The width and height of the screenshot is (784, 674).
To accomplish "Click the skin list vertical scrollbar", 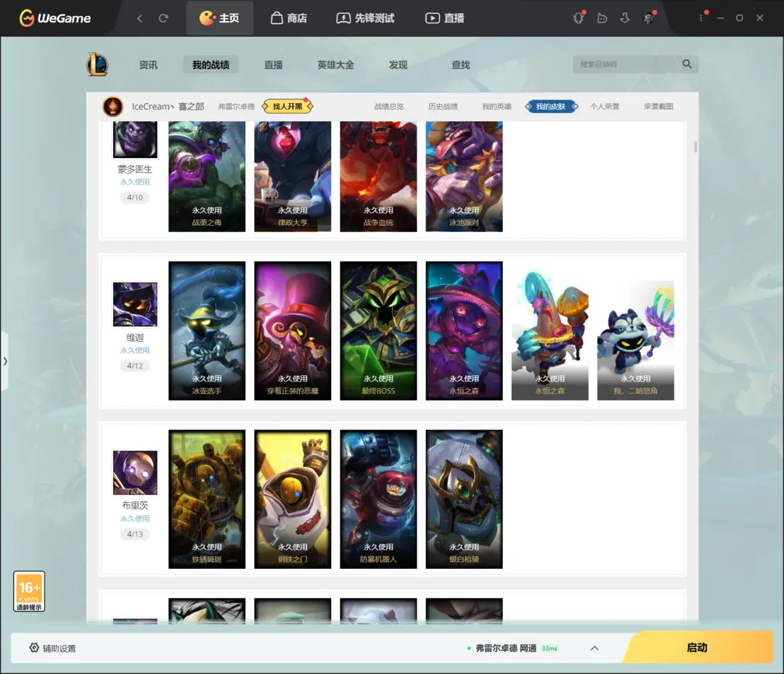I will [x=695, y=147].
